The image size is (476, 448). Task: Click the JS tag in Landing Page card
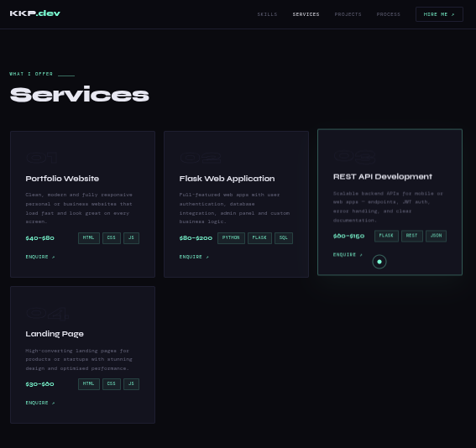131,384
